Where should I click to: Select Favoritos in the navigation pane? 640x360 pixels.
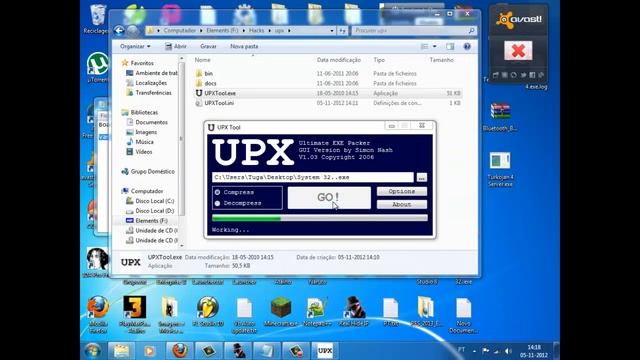click(x=142, y=63)
